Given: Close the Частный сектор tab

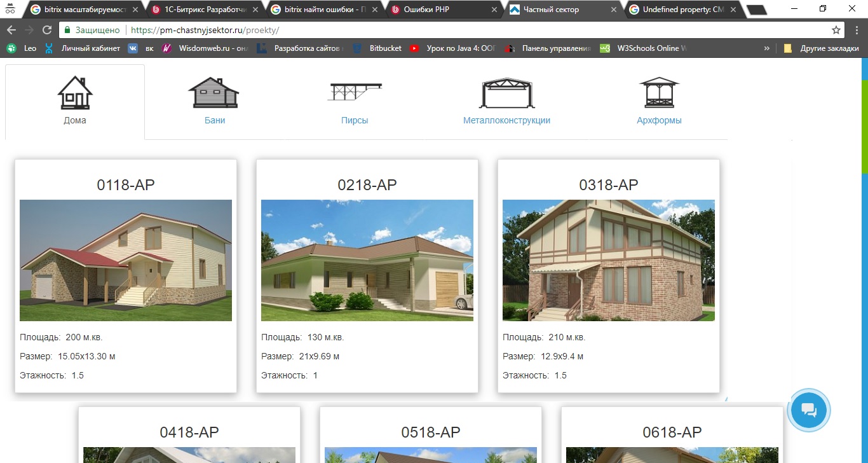Looking at the screenshot, I should [x=613, y=10].
